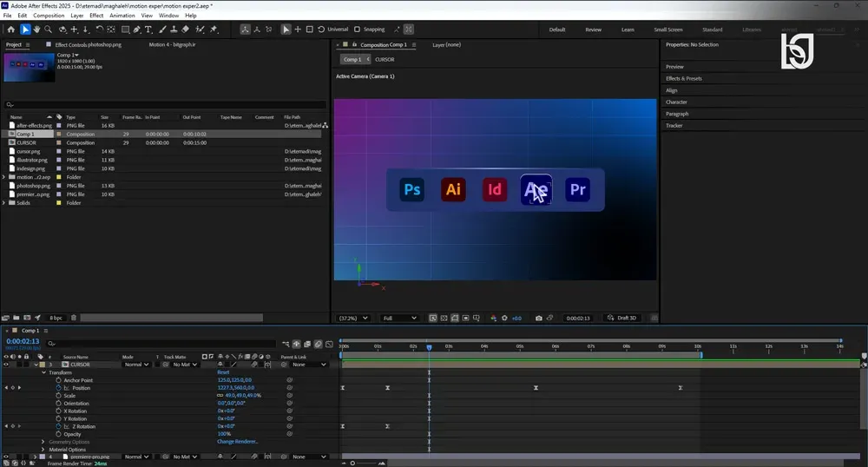Enable the Snapping checkbox
The image size is (868, 467).
click(357, 30)
